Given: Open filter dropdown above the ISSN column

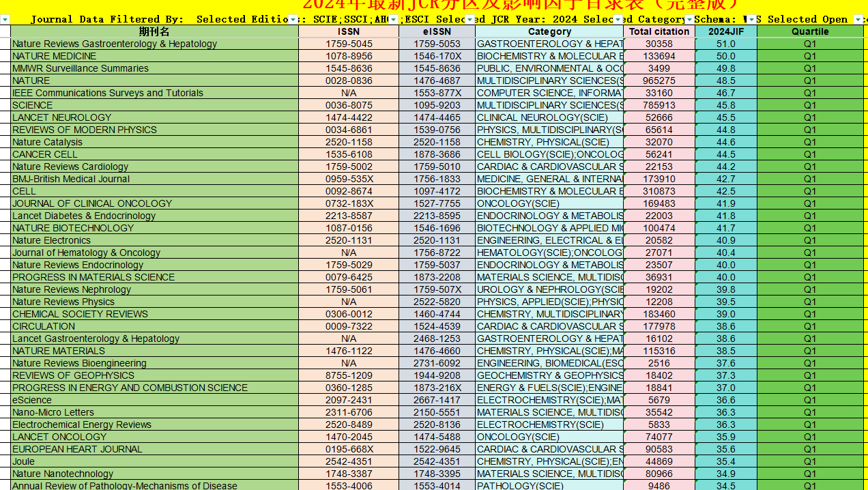Looking at the screenshot, I should coord(393,20).
